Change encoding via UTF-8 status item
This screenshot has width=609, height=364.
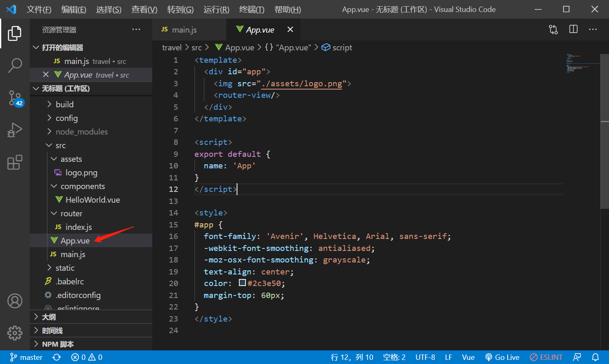coord(425,357)
